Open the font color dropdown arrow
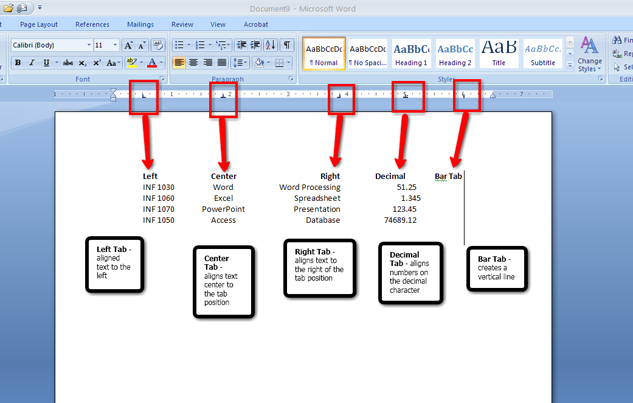The width and height of the screenshot is (633, 403). 161,63
